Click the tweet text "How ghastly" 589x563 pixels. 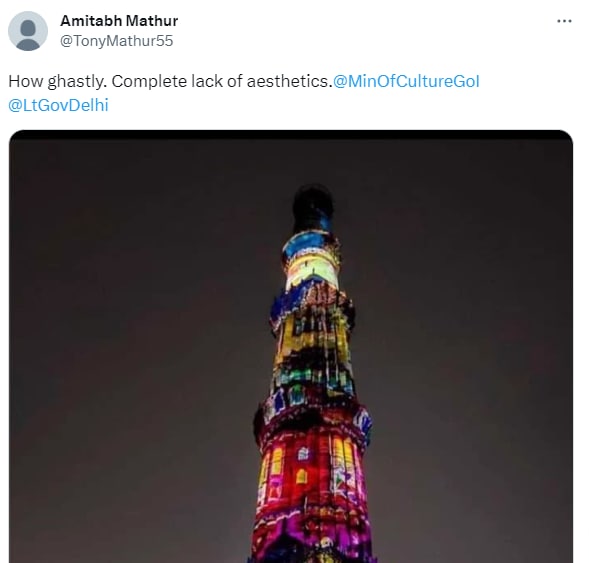tap(57, 82)
